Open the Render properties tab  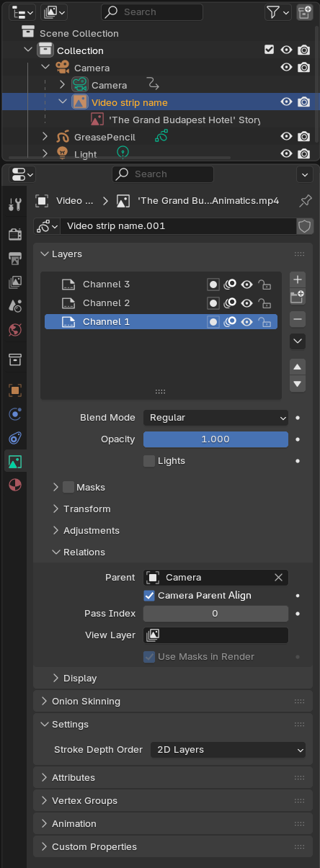point(15,234)
